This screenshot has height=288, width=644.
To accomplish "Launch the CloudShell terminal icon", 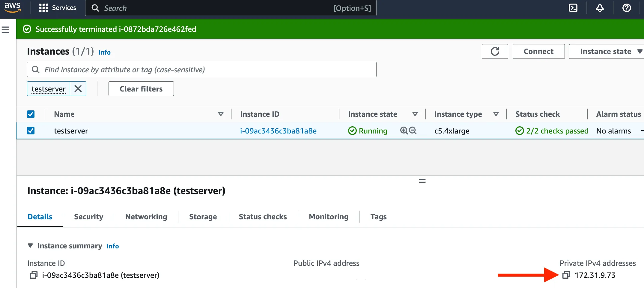I will (x=573, y=8).
